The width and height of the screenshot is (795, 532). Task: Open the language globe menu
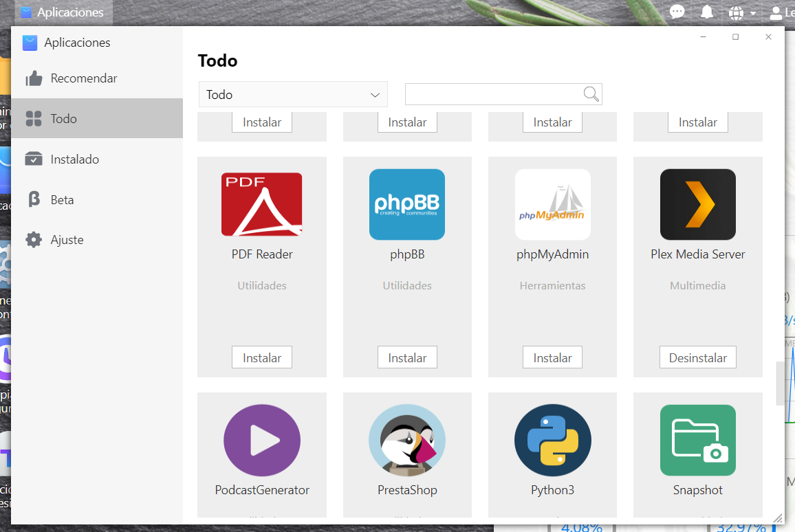pyautogui.click(x=736, y=12)
